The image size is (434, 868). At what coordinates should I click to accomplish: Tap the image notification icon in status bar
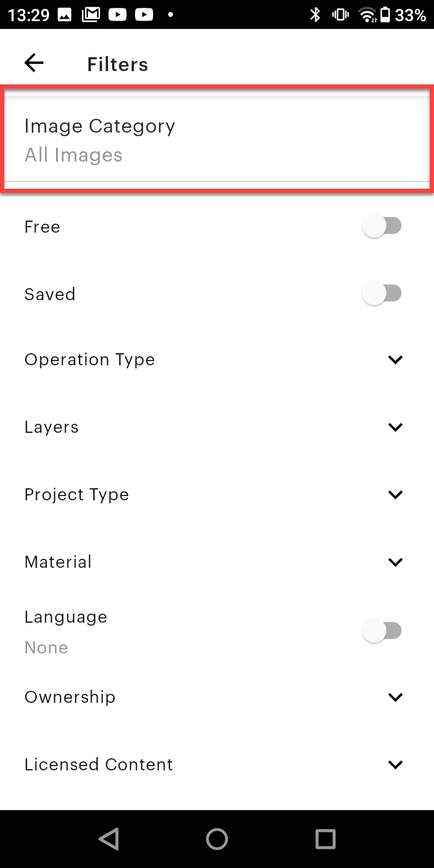pyautogui.click(x=64, y=14)
